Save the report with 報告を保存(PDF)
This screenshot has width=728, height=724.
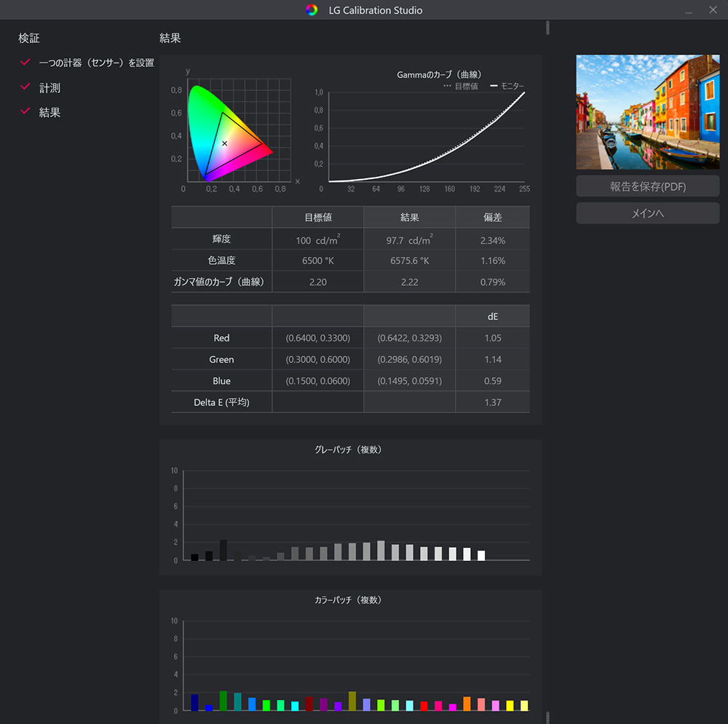coord(647,186)
